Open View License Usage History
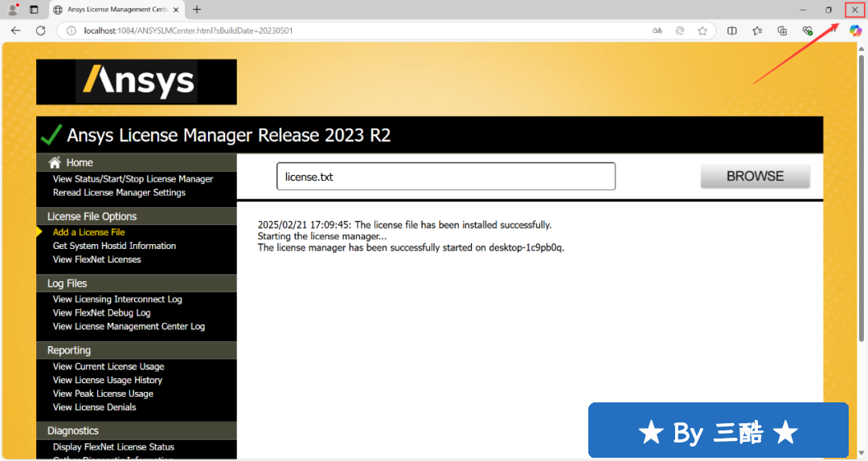The height and width of the screenshot is (461, 868). 108,380
